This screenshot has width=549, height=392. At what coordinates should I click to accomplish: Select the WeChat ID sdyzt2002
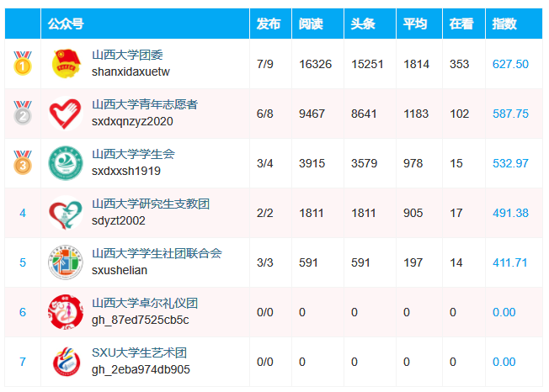(x=119, y=220)
